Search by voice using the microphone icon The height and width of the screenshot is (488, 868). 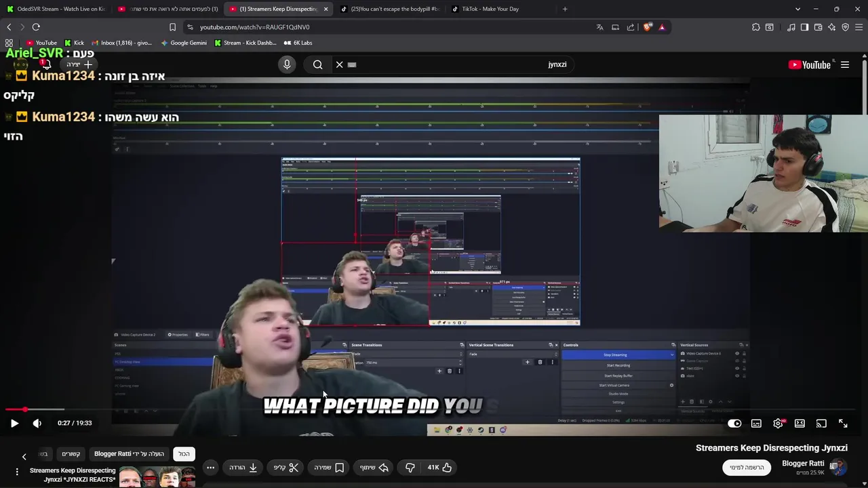pos(287,64)
